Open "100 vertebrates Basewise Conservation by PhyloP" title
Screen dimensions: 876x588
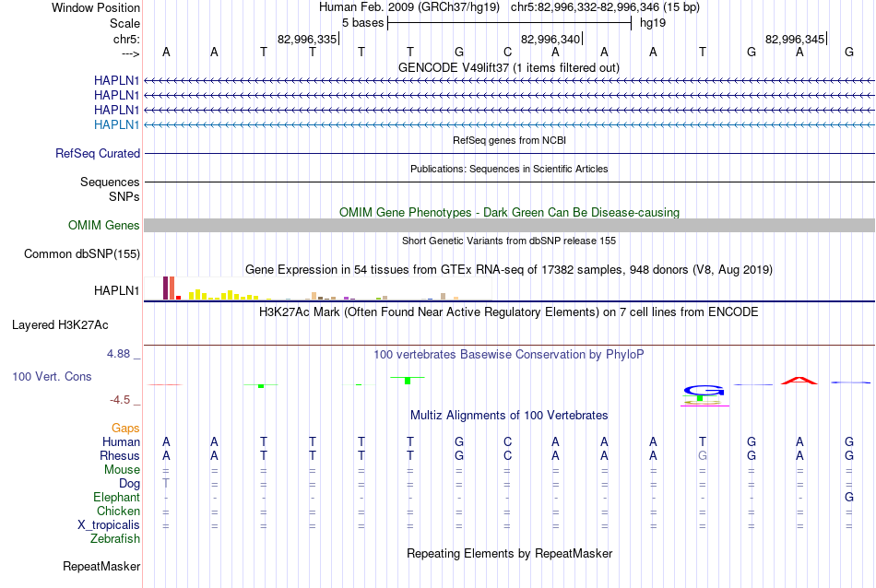click(x=509, y=354)
